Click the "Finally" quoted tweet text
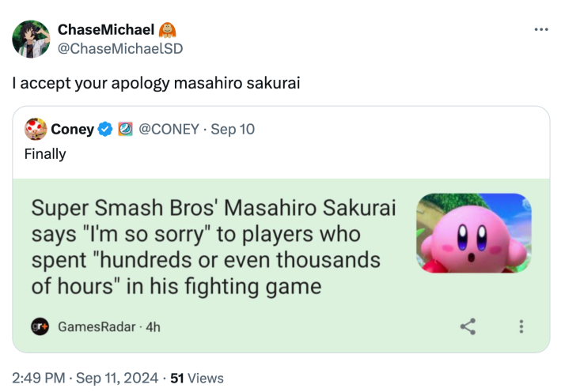This screenshot has height=392, width=561. [45, 153]
